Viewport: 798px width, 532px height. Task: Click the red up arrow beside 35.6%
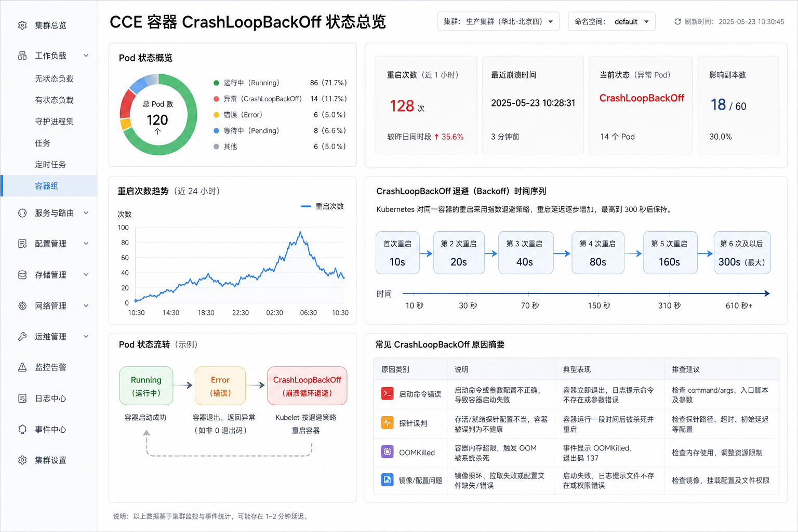tap(436, 137)
